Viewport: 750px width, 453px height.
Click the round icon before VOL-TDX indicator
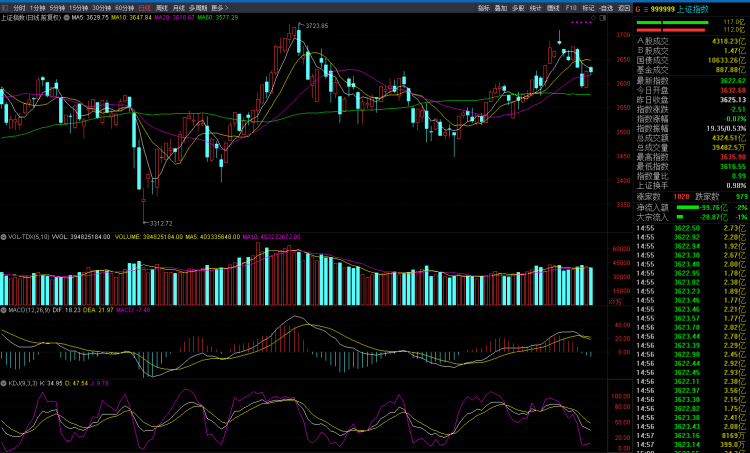click(x=4, y=237)
